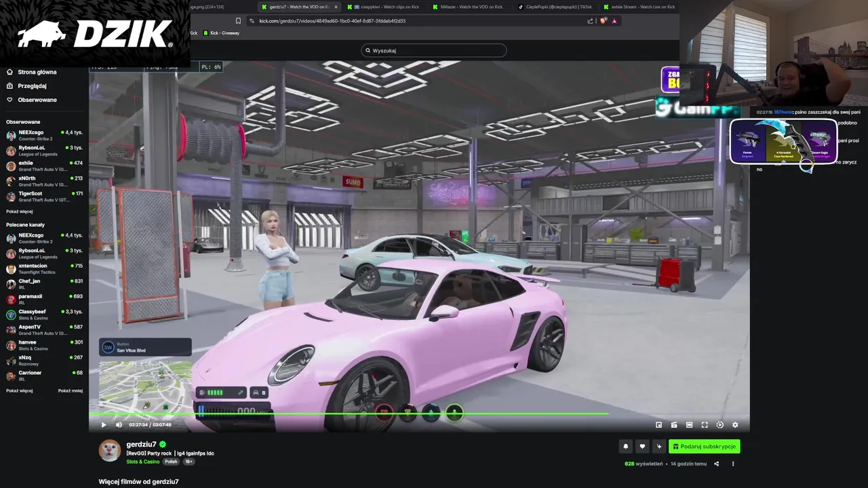
Task: Mute the video player volume
Action: [x=119, y=425]
